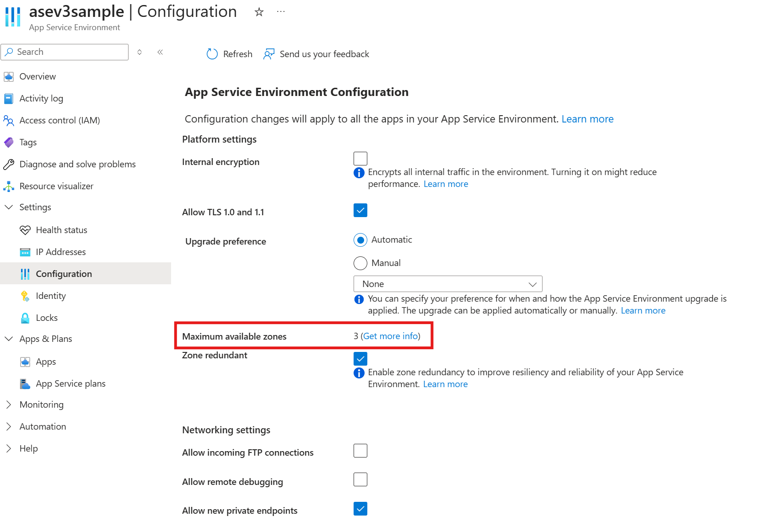The height and width of the screenshot is (532, 763).
Task: Uncheck Allow TLS 1.0 and 1.1
Action: (360, 210)
